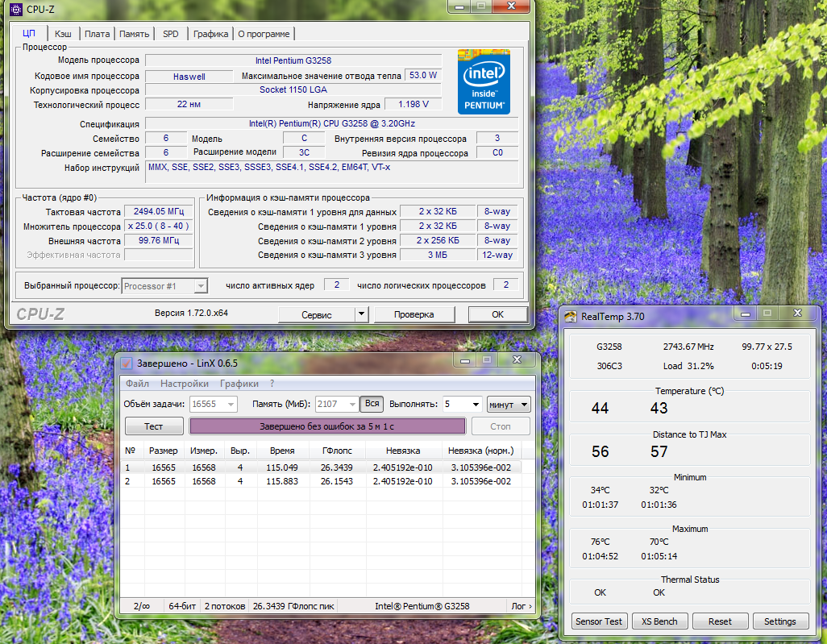The height and width of the screenshot is (644, 827).
Task: Switch to the Кэш tab in CPU-Z
Action: pyautogui.click(x=63, y=34)
